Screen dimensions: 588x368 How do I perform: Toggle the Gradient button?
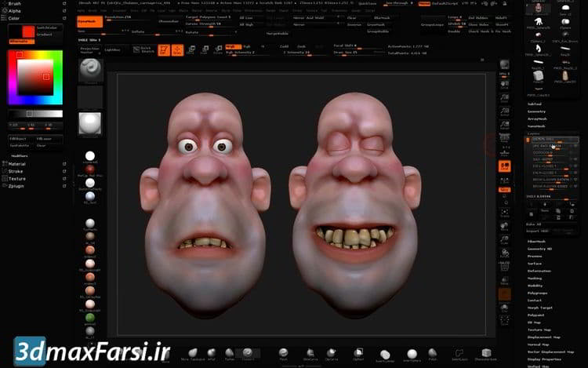click(x=45, y=35)
